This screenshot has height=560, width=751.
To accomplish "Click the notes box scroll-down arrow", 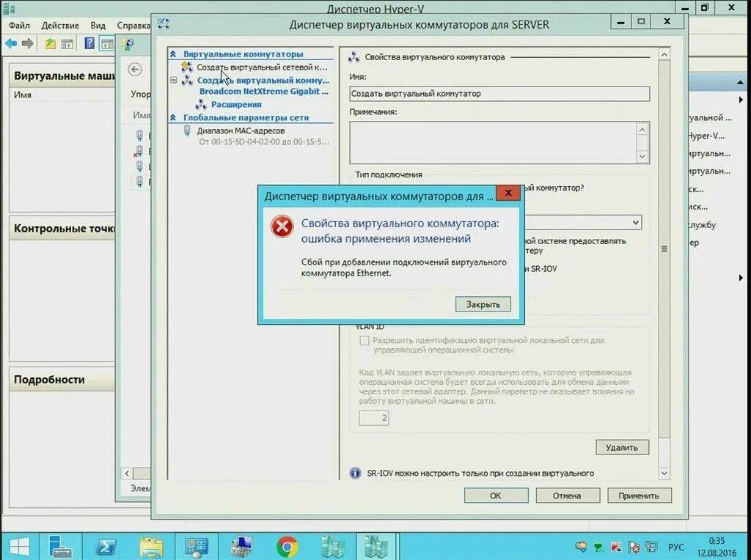I will [642, 157].
